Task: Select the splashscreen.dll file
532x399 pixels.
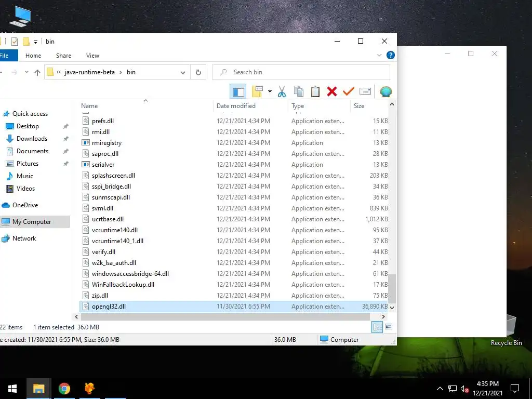Action: (x=113, y=176)
